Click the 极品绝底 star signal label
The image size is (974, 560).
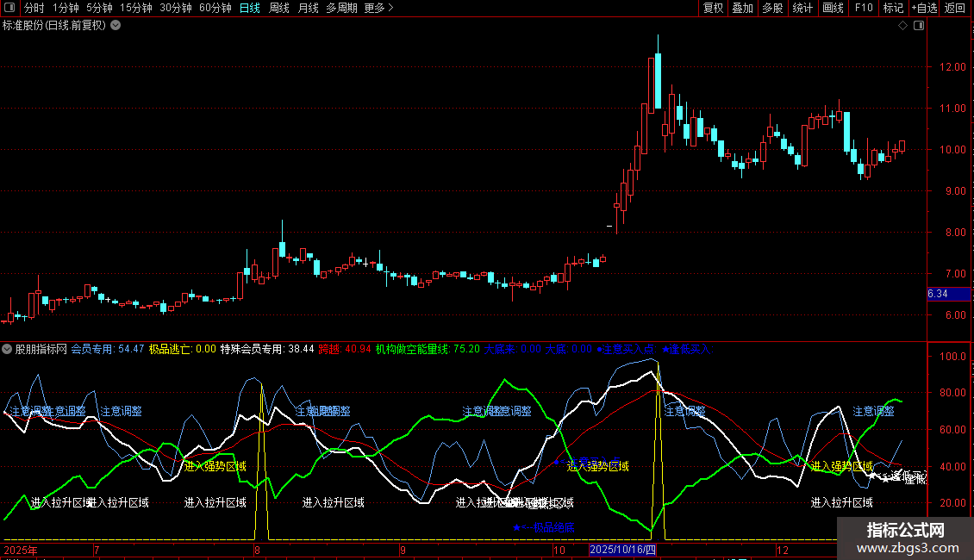click(544, 527)
